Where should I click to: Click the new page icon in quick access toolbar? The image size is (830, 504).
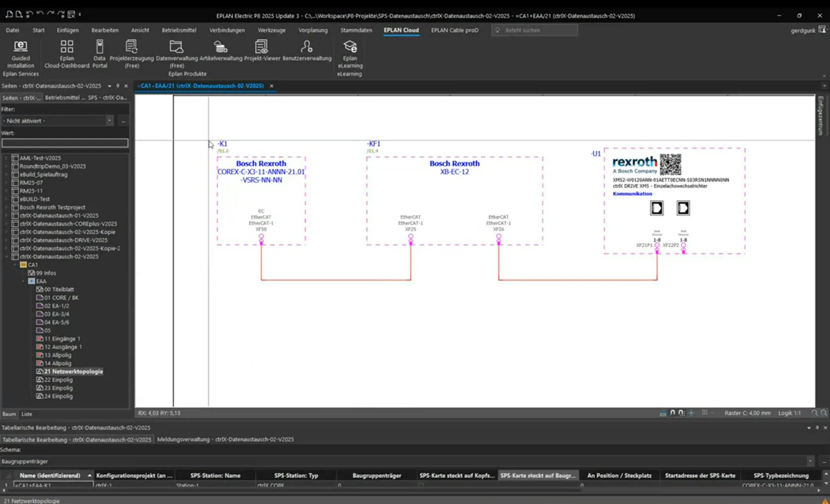pyautogui.click(x=19, y=14)
